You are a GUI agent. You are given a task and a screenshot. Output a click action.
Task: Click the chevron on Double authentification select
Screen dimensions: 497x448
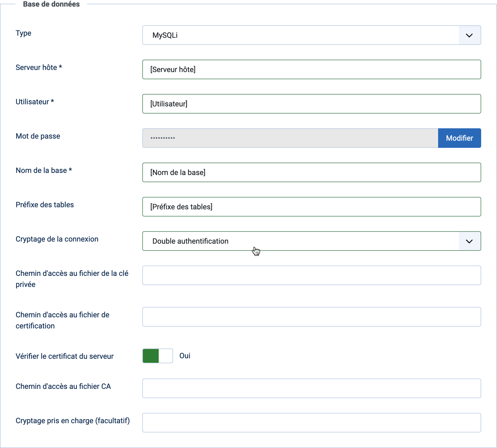[x=469, y=241]
